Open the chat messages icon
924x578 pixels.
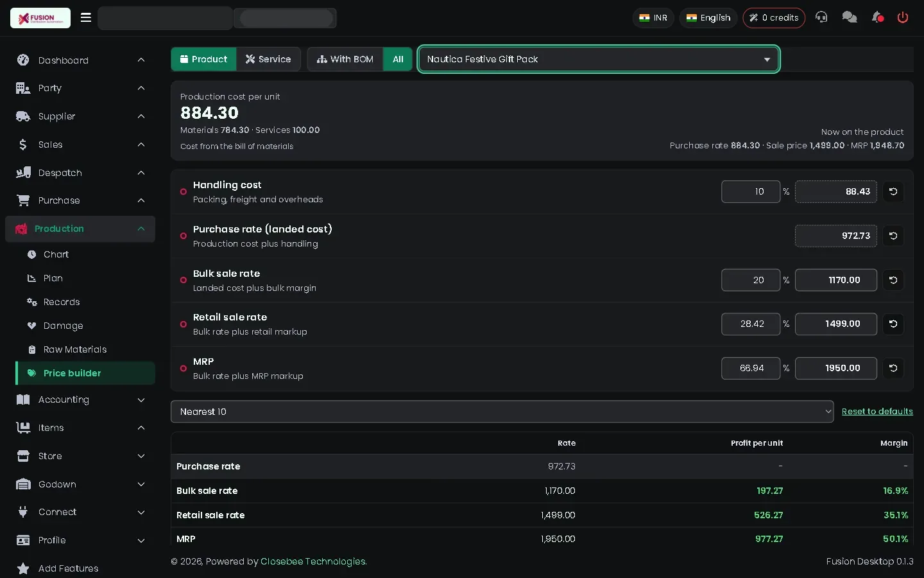click(x=850, y=17)
